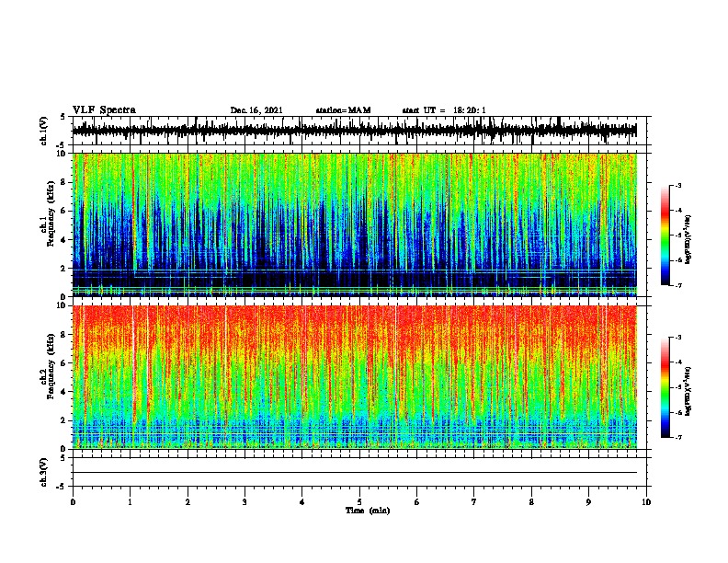Image resolution: width=728 pixels, height=563 pixels.
Task: Click the ch.1 colorbar label "-7"
Action: (x=677, y=285)
